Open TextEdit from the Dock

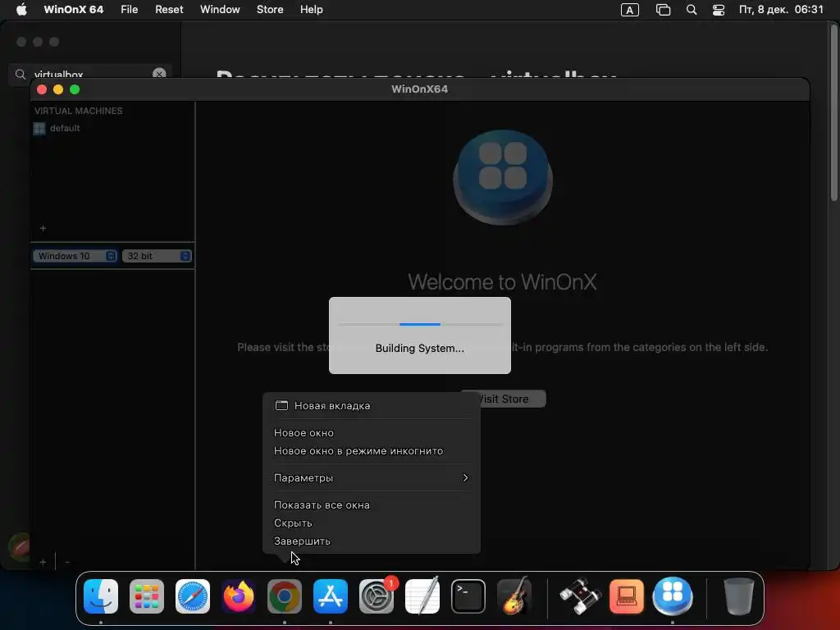pos(422,596)
